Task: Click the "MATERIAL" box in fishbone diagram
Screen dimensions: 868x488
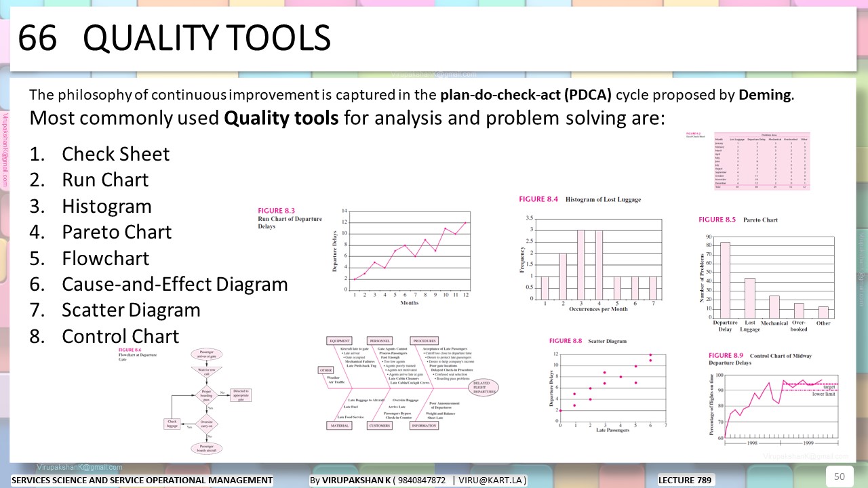Action: 339,426
